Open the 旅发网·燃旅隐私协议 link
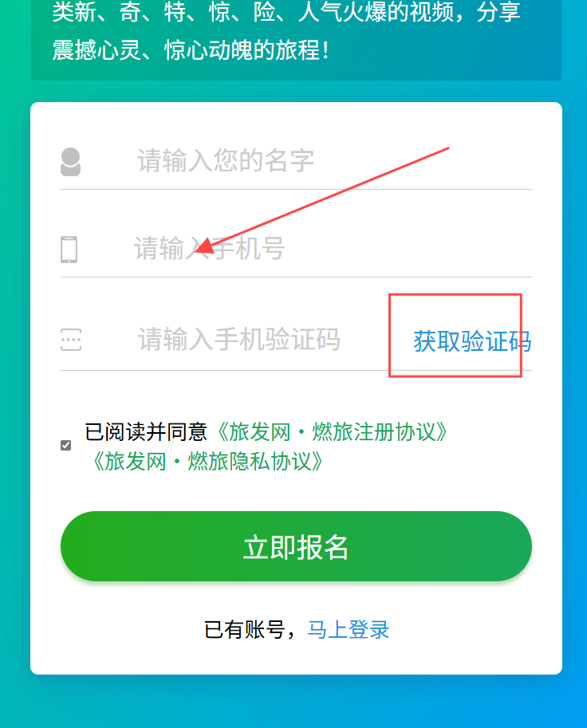 (x=208, y=462)
